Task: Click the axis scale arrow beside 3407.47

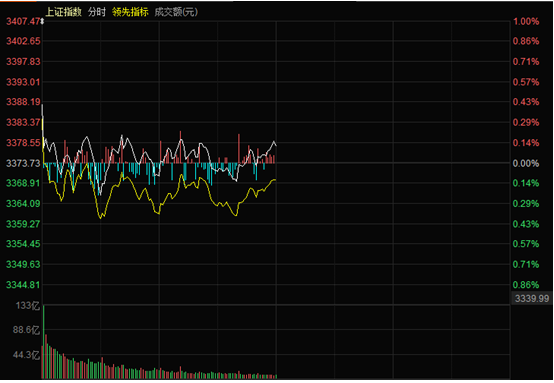Action: coord(42,22)
